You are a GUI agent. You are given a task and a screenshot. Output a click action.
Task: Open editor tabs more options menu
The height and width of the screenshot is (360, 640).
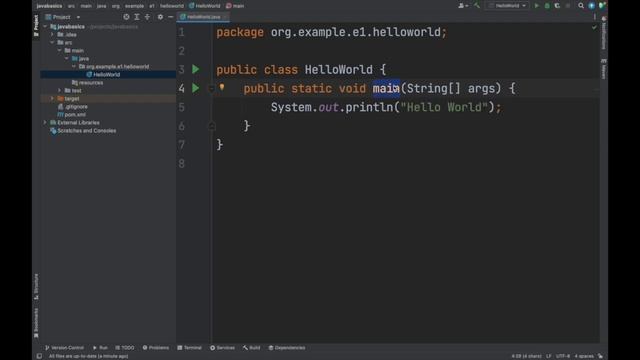click(594, 17)
